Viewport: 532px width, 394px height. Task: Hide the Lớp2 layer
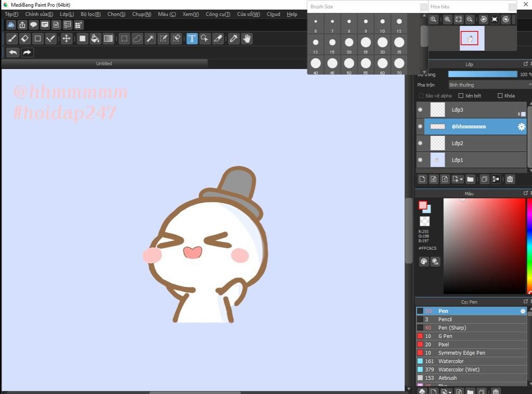click(420, 143)
